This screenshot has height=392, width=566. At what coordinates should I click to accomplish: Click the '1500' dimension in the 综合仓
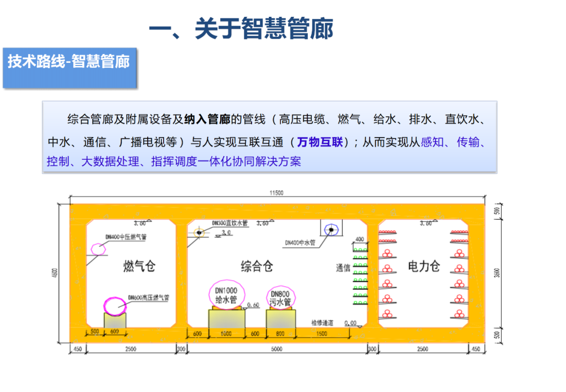pos(322,333)
